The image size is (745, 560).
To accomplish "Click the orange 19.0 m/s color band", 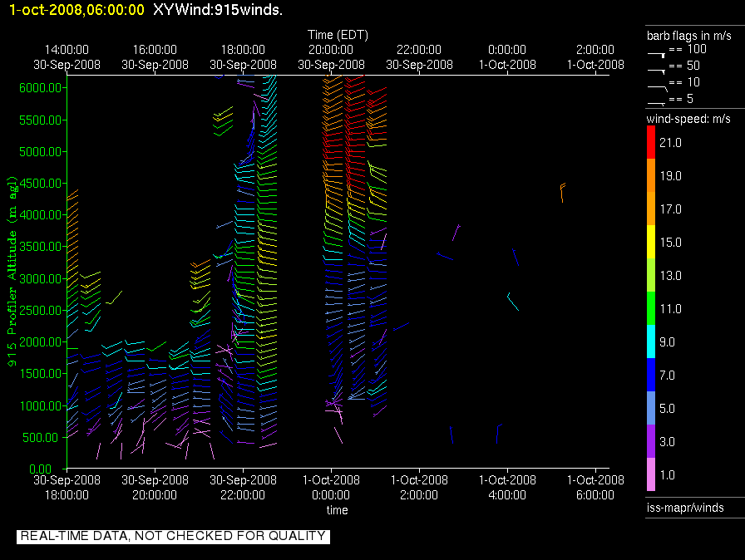I will pyautogui.click(x=651, y=175).
